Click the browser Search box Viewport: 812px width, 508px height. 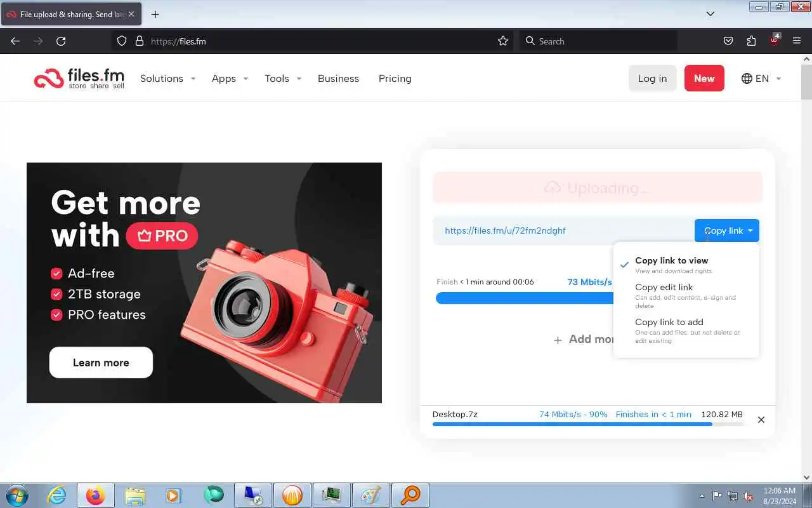[x=598, y=41]
